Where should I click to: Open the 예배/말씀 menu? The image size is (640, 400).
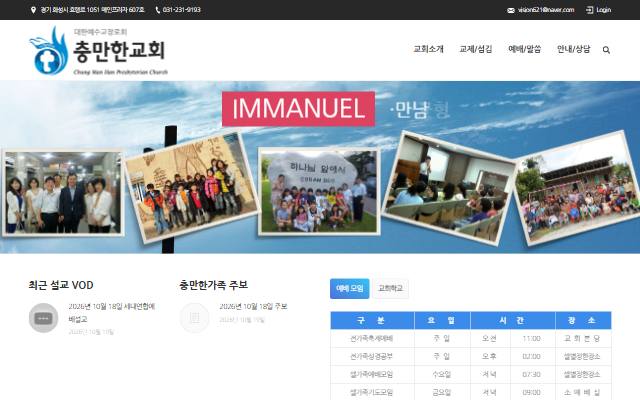524,49
